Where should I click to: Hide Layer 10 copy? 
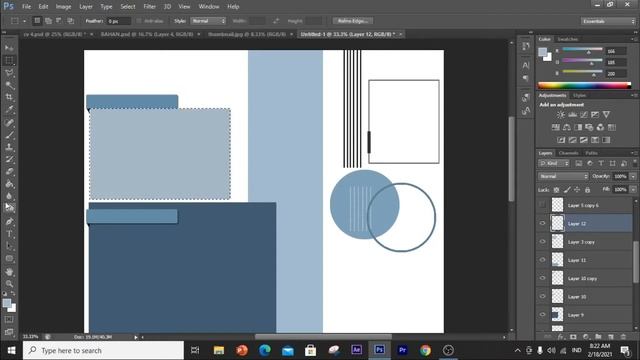(x=542, y=278)
